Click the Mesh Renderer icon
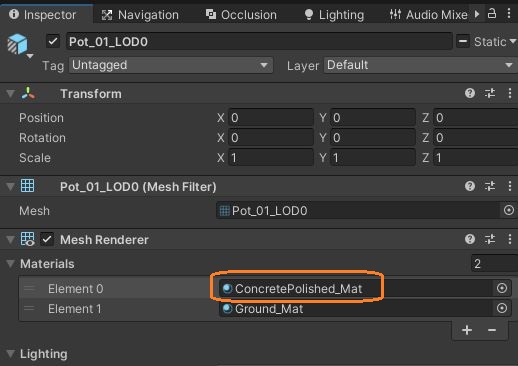Viewport: 518px width, 366px height. point(27,239)
